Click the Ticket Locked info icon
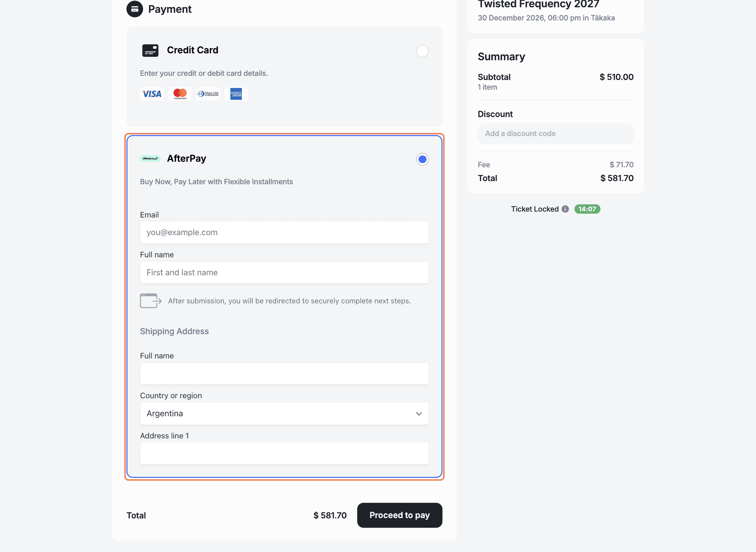Image resolution: width=756 pixels, height=552 pixels. point(565,209)
